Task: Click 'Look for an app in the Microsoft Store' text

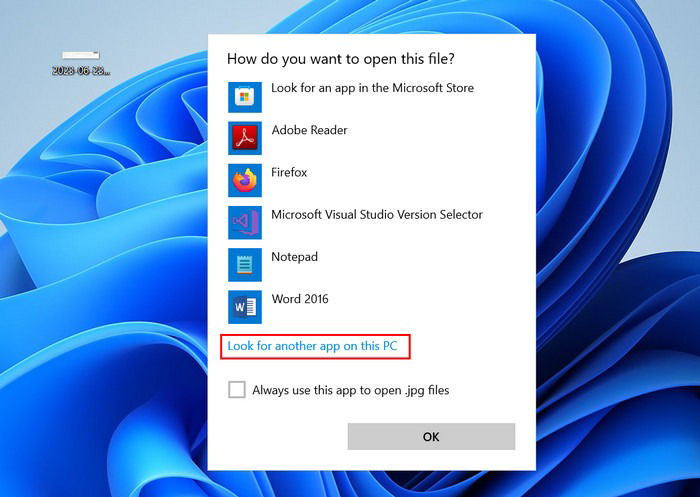Action: [372, 88]
